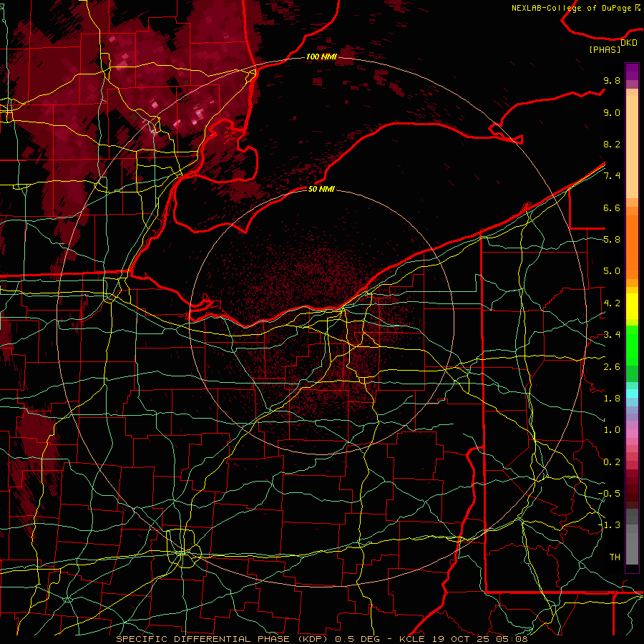Click the SPECIFIC DIFFERENTIAL PHASE (KDP) caption
Image resolution: width=644 pixels, height=644 pixels.
pos(222,639)
